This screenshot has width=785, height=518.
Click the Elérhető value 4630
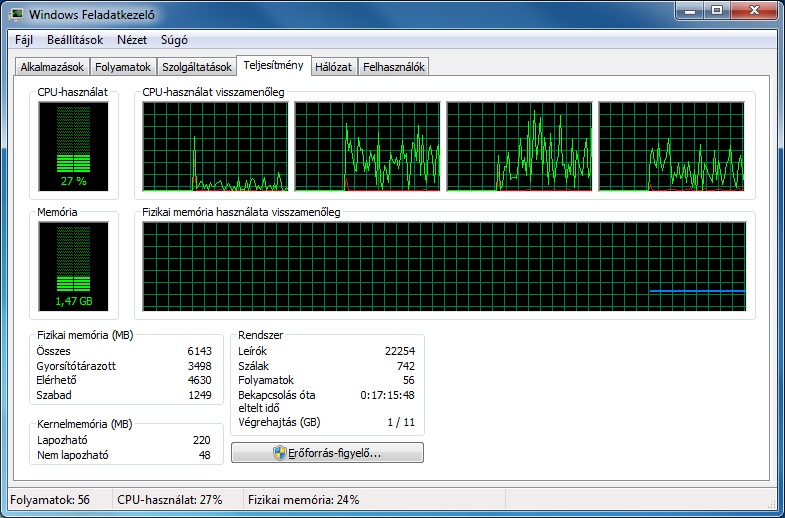coord(200,380)
